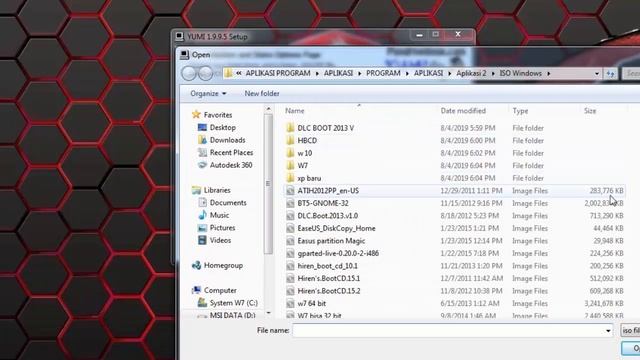Screen dimensions: 640x360
Task: Click the gparted-live-0.20.0-2-i486 file icon
Action: pyautogui.click(x=290, y=253)
